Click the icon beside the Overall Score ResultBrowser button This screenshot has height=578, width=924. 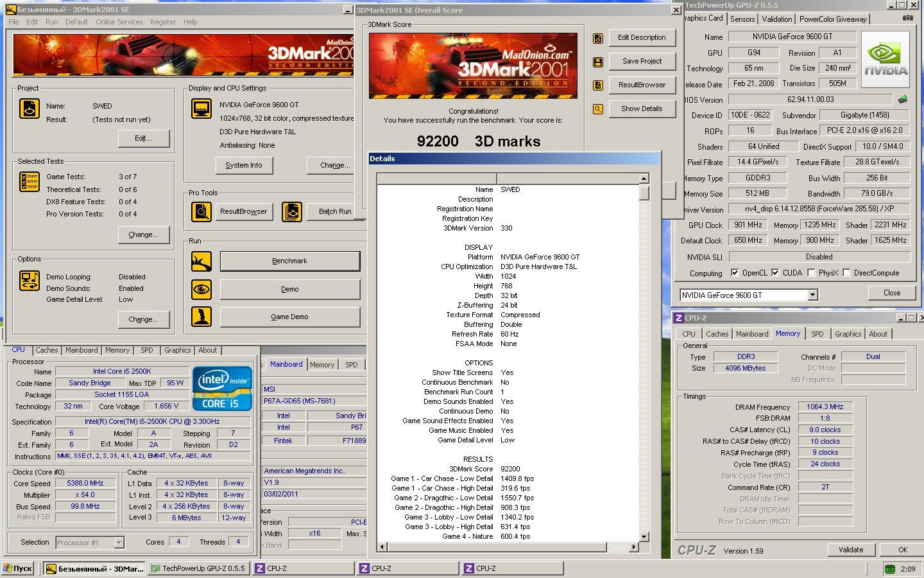pos(598,85)
